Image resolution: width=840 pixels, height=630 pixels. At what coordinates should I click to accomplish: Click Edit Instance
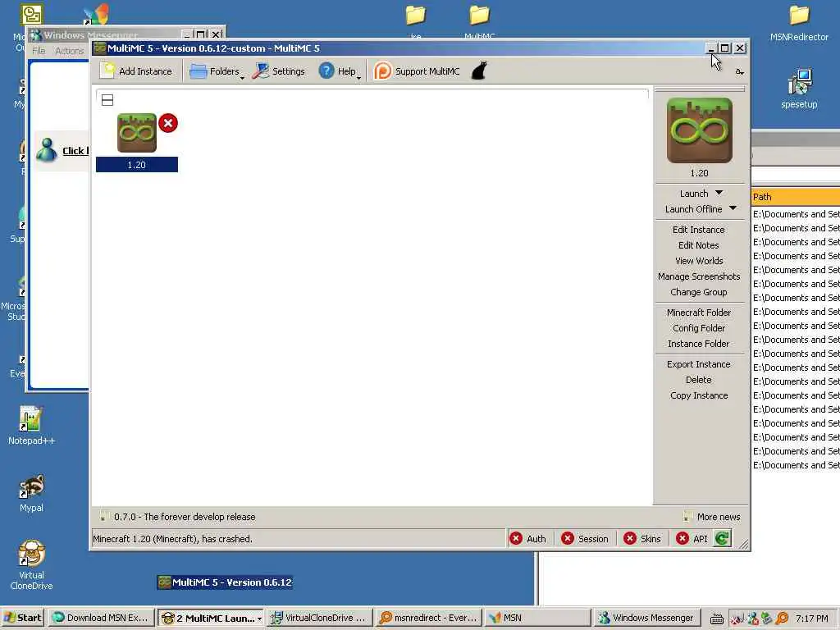click(699, 230)
